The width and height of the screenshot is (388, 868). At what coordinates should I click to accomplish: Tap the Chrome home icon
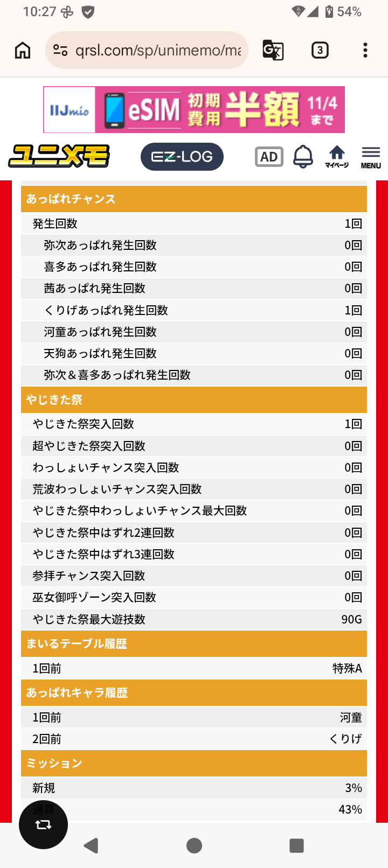click(x=23, y=50)
